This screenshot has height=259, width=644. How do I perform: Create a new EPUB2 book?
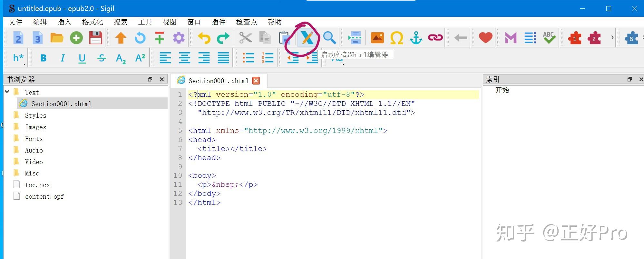(18, 38)
